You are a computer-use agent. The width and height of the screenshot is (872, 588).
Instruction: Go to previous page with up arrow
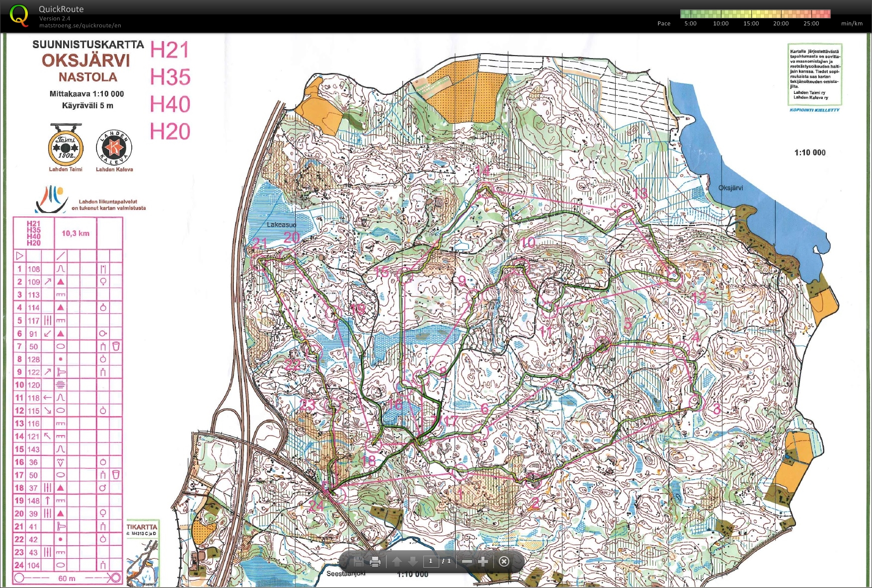(396, 562)
